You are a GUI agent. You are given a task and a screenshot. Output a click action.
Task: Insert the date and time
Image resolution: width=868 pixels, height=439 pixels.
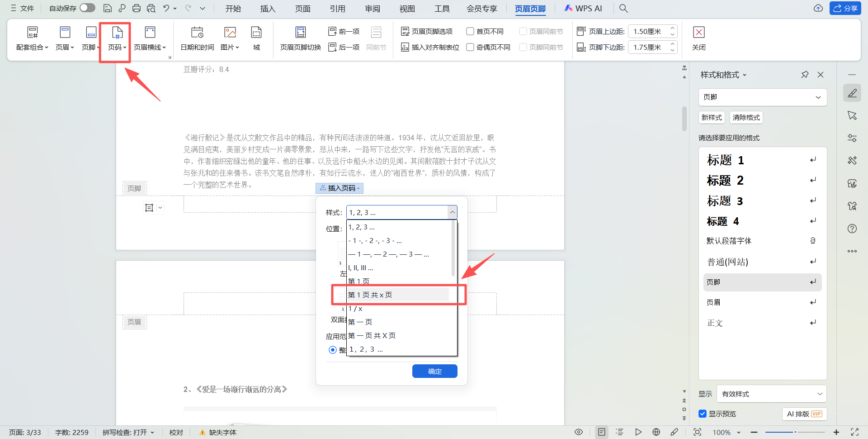pos(197,38)
